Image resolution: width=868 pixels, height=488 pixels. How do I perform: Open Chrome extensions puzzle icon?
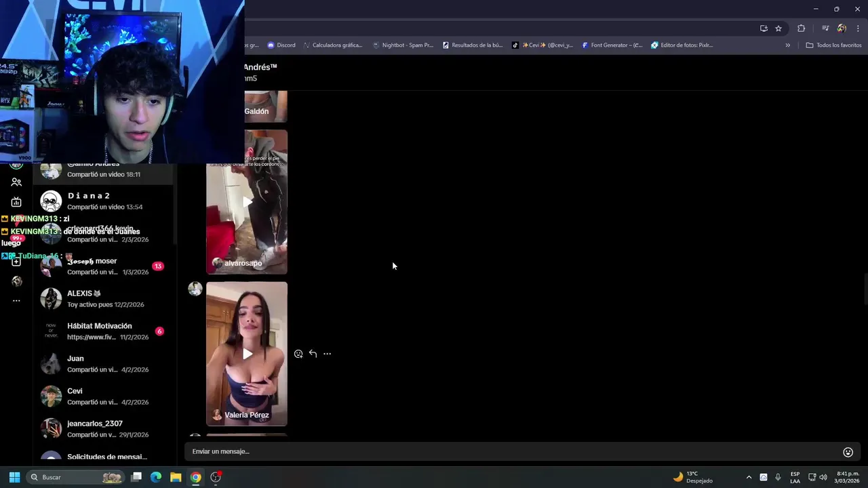(x=802, y=28)
